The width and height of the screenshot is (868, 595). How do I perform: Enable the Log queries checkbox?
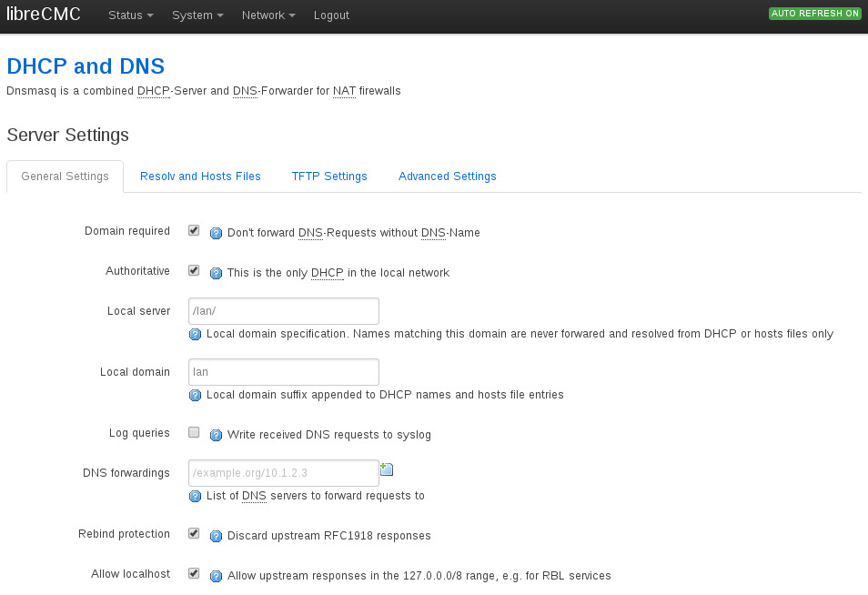click(x=194, y=433)
